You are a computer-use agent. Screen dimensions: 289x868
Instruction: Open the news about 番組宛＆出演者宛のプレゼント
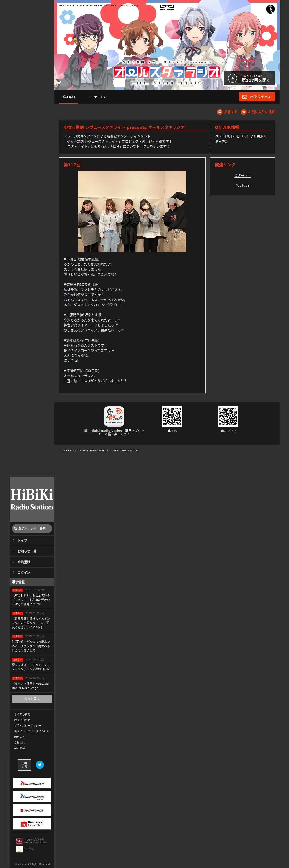click(x=31, y=600)
